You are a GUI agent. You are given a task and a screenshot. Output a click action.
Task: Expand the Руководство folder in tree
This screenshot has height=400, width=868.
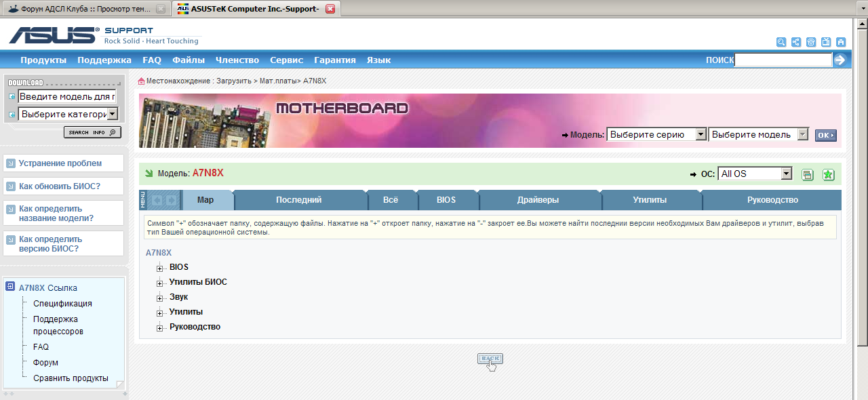tap(160, 328)
